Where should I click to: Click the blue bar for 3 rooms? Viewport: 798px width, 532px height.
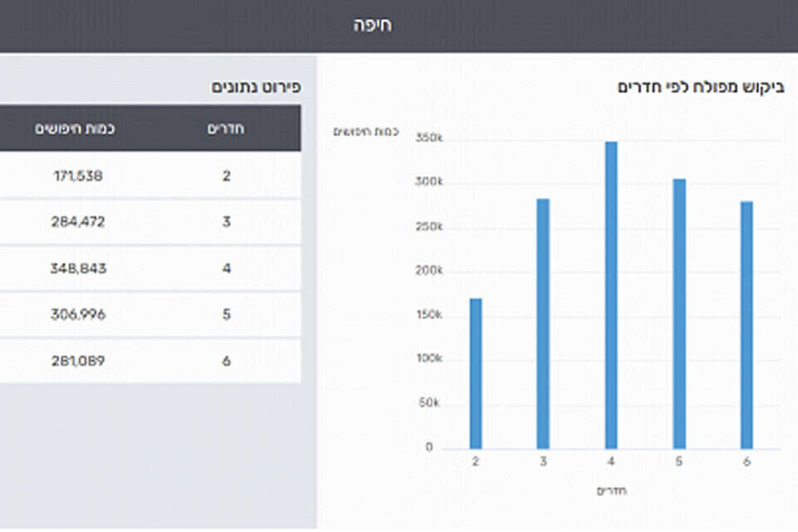pyautogui.click(x=543, y=324)
